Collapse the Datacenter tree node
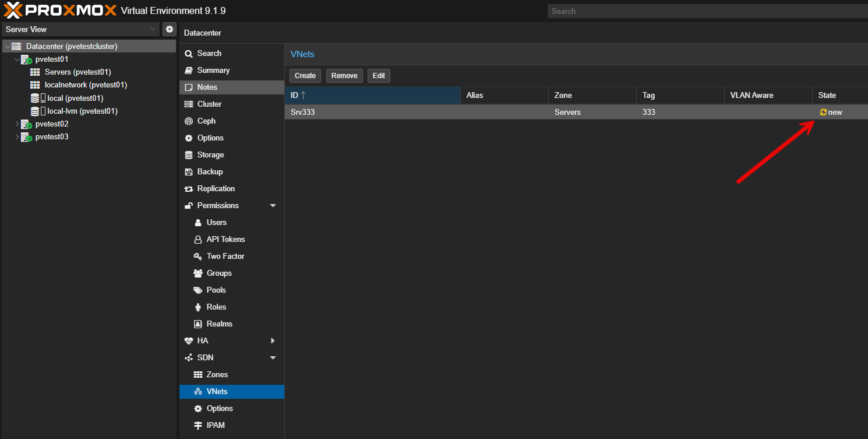This screenshot has width=868, height=439. (8, 46)
